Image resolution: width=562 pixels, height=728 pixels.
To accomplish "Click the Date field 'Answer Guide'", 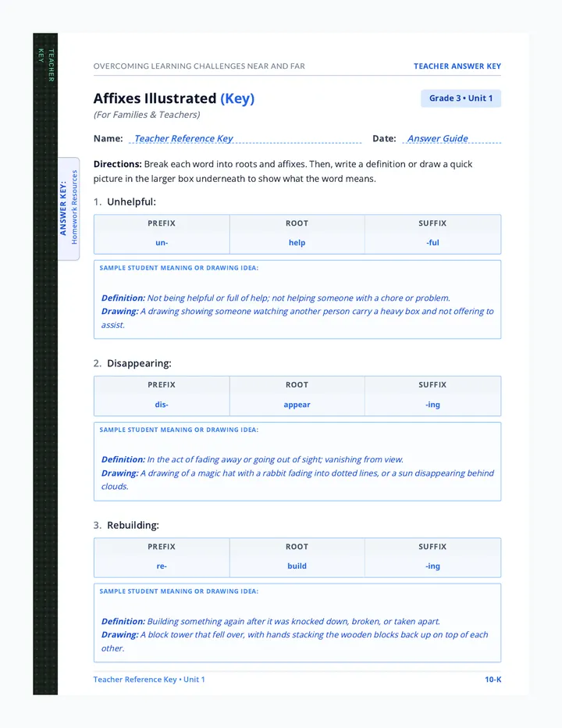I will tap(451, 138).
